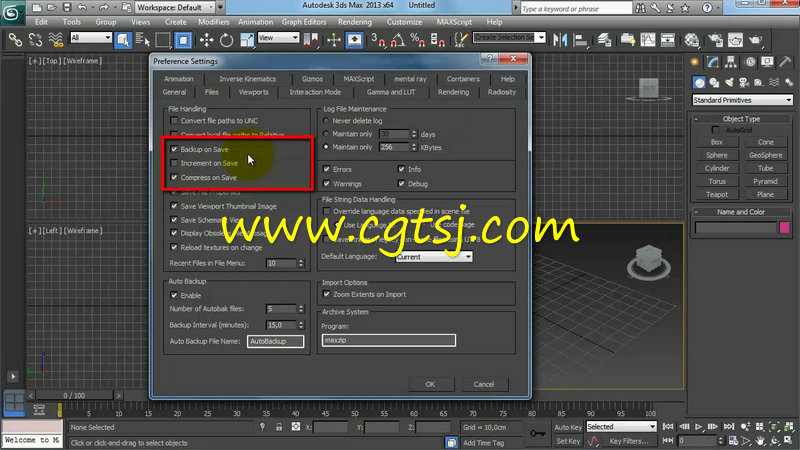Activate Select and Scale tool
Screen dimensions: 800x450
(x=246, y=39)
